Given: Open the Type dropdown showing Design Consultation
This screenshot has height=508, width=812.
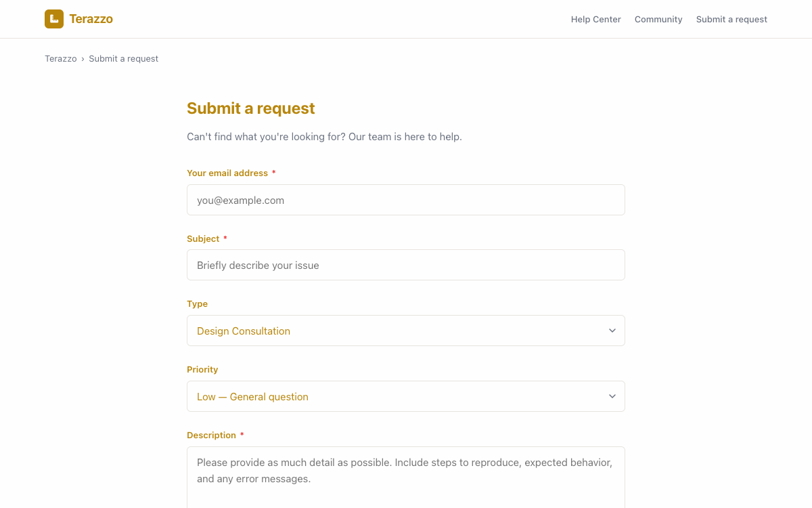Looking at the screenshot, I should pyautogui.click(x=406, y=331).
